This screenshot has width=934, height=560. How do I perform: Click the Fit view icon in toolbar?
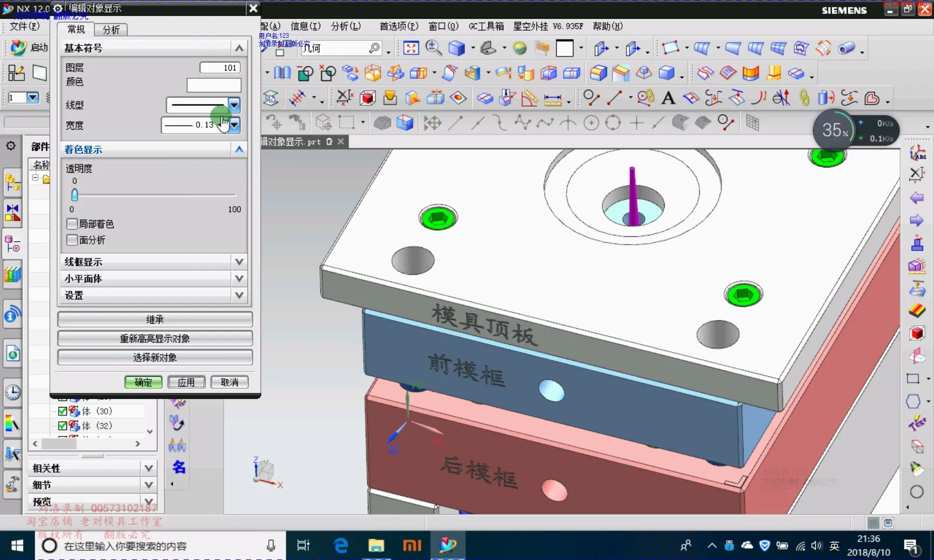pyautogui.click(x=411, y=48)
